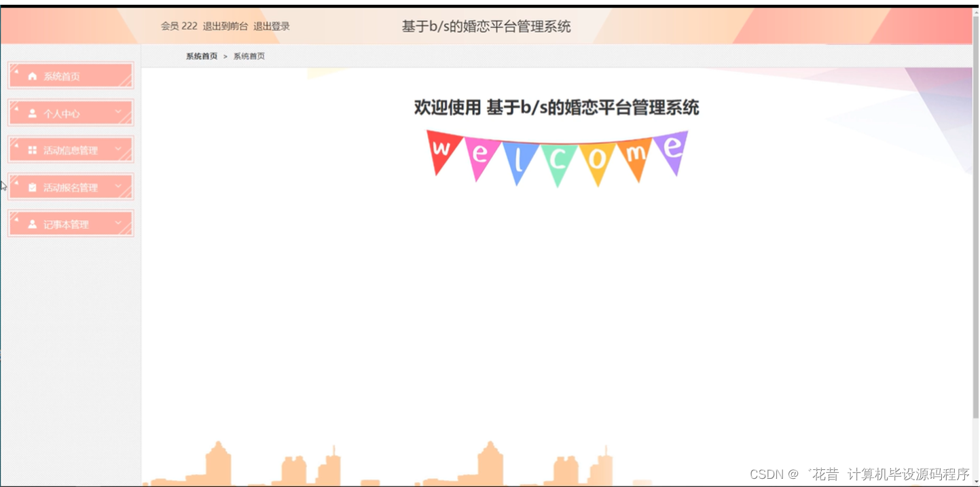The image size is (980, 487).
Task: Expand the 活动报名管理 menu chevron
Action: pos(118,186)
